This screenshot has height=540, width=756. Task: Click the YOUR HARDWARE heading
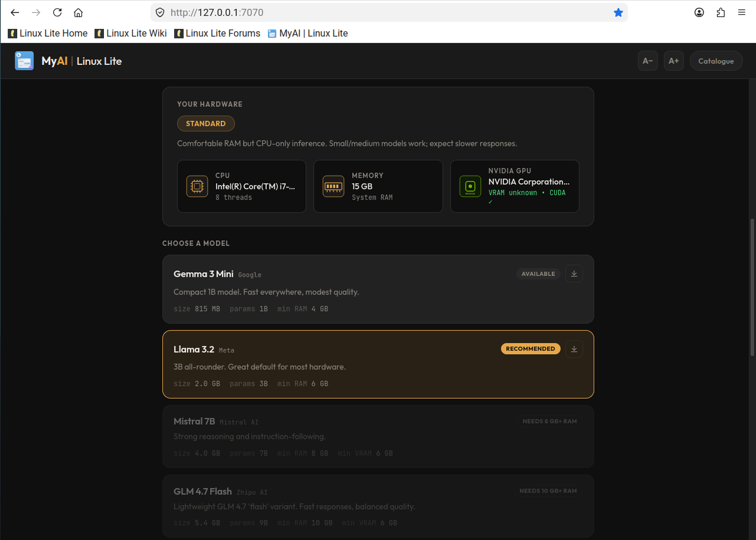[210, 104]
